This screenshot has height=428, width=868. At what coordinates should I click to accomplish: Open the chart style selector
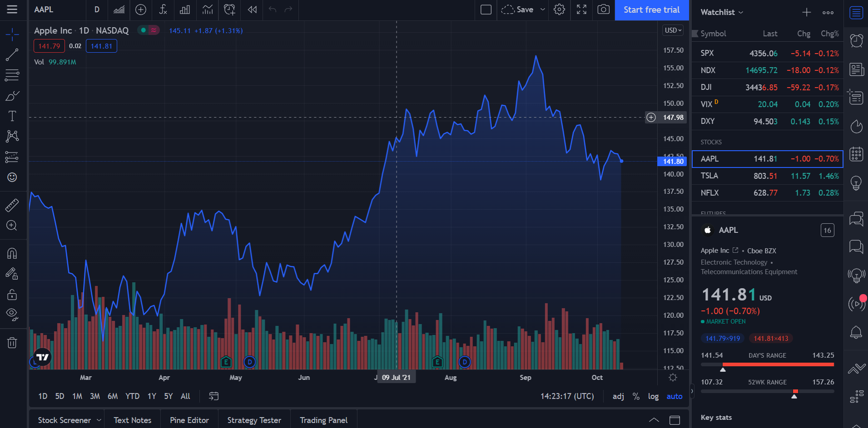tap(119, 10)
